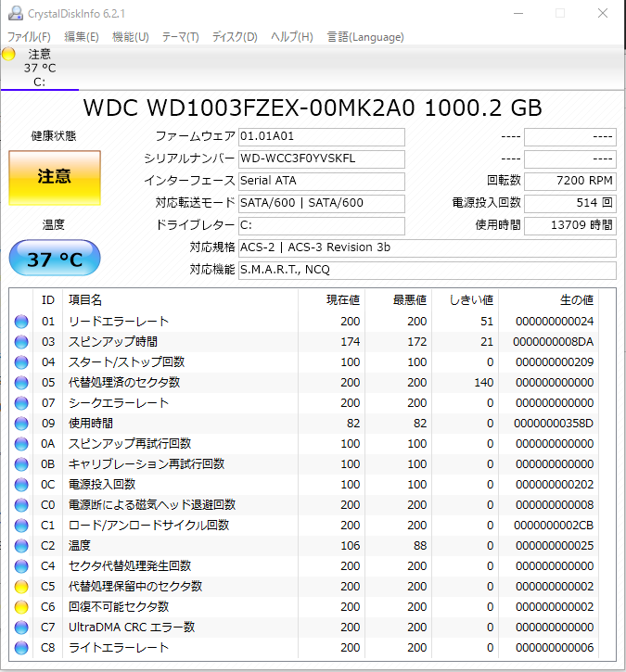
Task: Click blue status icon for C2 温度
Action: pyautogui.click(x=21, y=546)
